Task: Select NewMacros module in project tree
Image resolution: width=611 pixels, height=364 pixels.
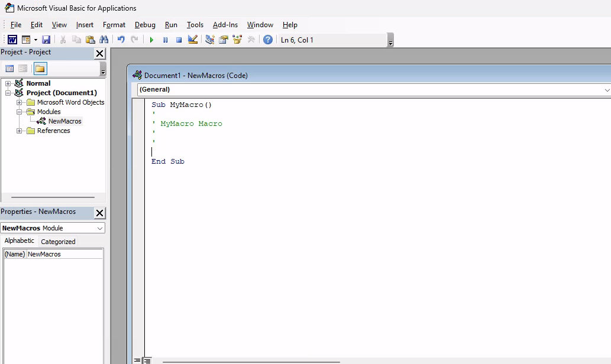Action: (x=64, y=121)
